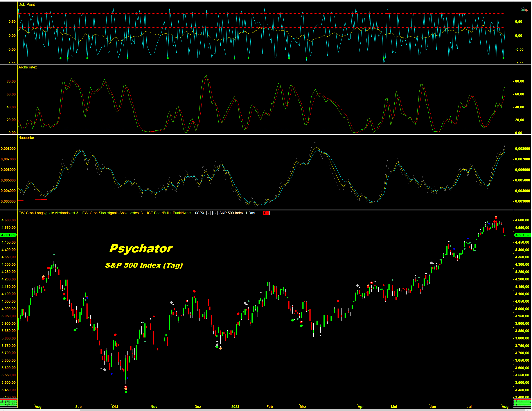
Task: Click the line chart icon top right
Action: click(525, 7)
